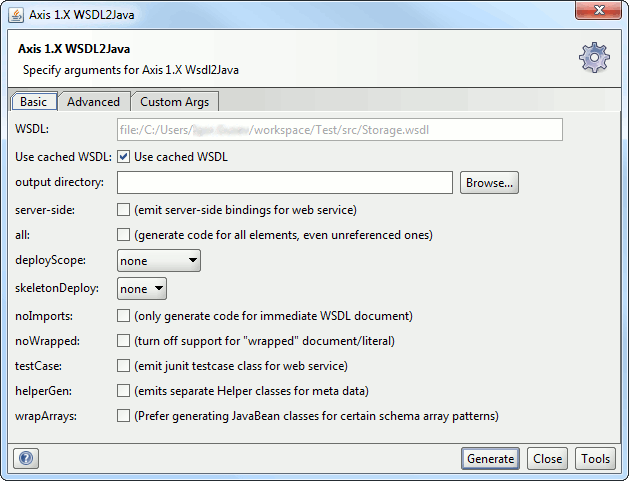Open the skeletonDeploy dropdown
This screenshot has width=629, height=481.
point(142,288)
